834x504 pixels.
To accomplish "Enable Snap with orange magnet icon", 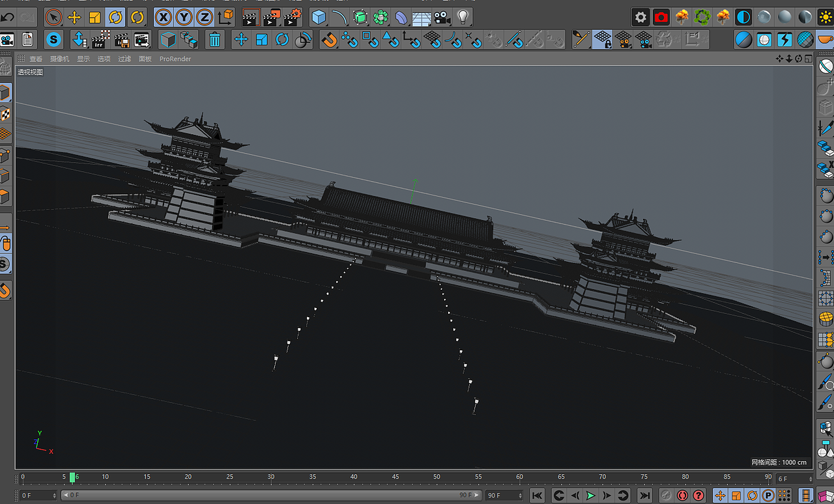I will [x=330, y=40].
